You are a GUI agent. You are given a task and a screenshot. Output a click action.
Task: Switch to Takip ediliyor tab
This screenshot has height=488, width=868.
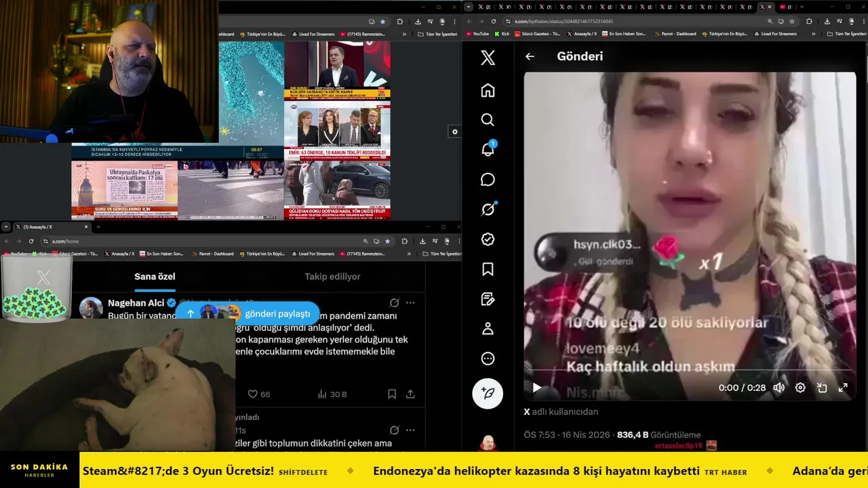(x=332, y=277)
